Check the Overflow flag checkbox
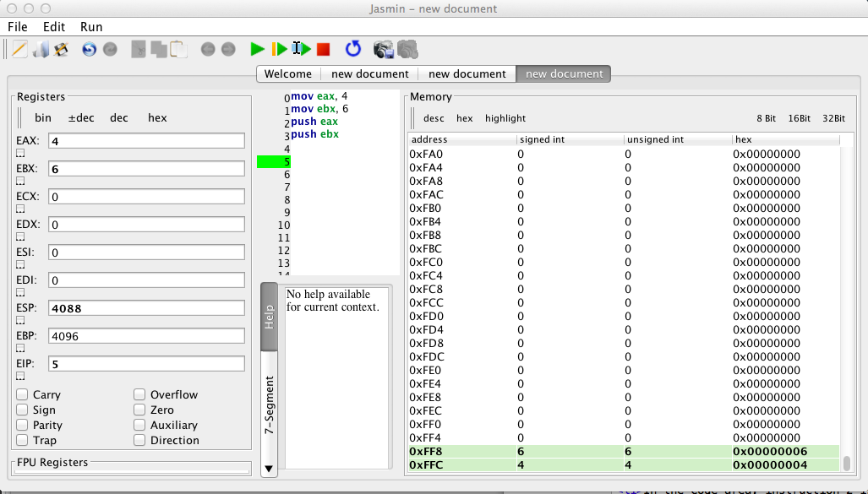 (x=139, y=394)
